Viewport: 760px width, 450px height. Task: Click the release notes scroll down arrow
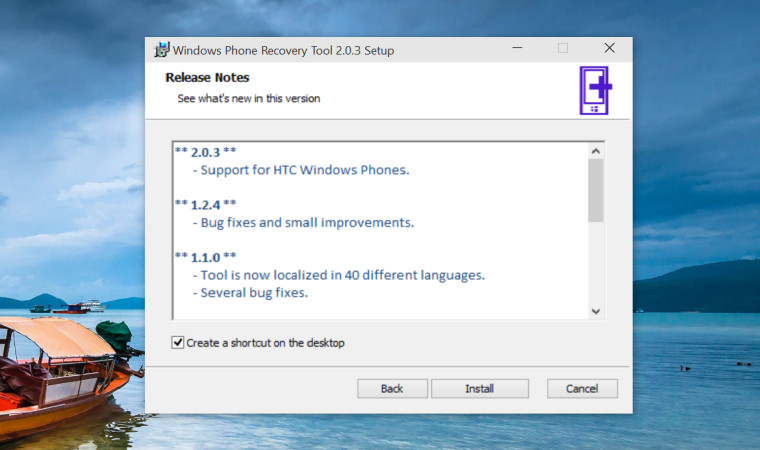[596, 311]
